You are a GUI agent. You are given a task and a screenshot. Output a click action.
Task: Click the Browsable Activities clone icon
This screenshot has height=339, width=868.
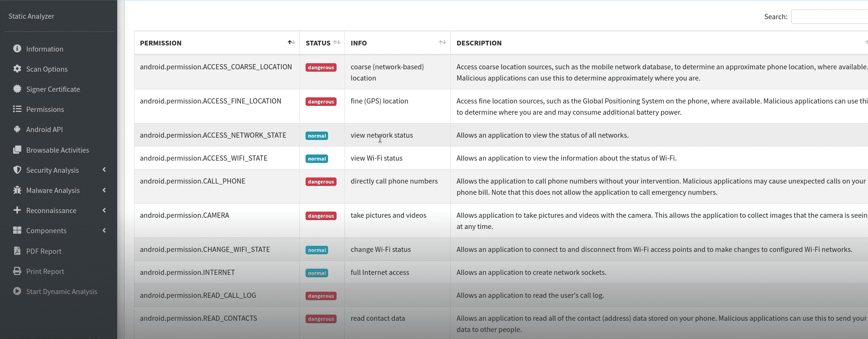(17, 150)
